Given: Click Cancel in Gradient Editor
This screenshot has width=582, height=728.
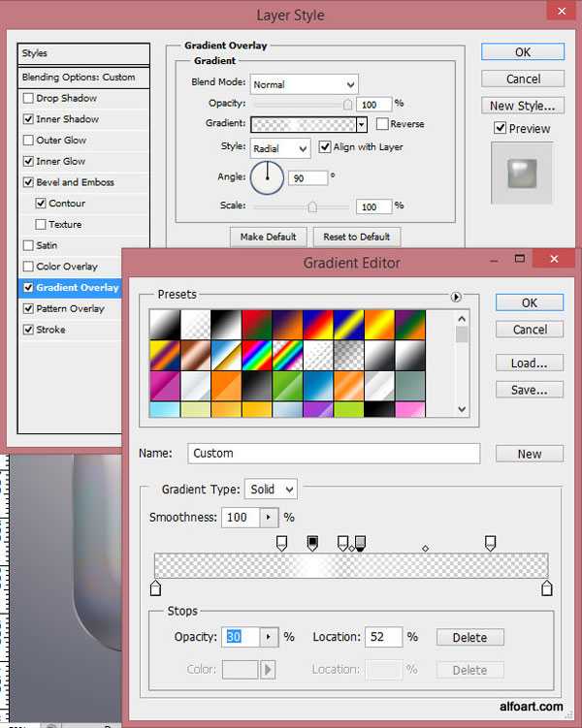Looking at the screenshot, I should coord(530,330).
